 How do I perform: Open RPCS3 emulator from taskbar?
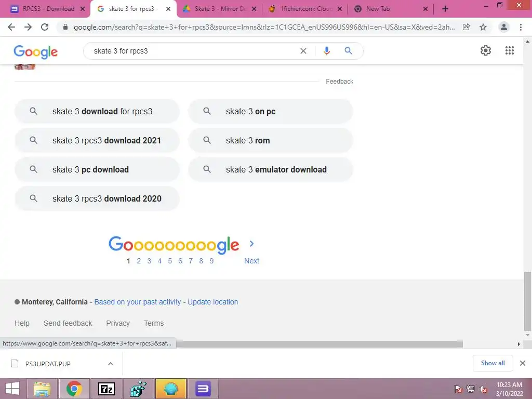[x=203, y=389]
